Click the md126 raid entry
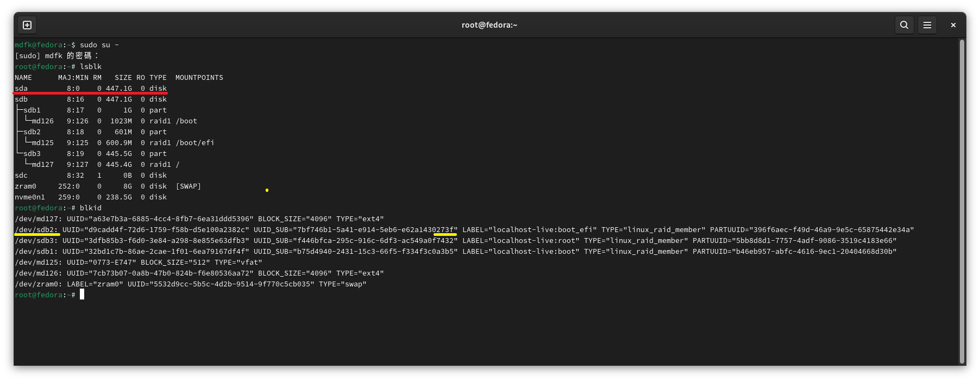The height and width of the screenshot is (381, 980). pyautogui.click(x=43, y=121)
